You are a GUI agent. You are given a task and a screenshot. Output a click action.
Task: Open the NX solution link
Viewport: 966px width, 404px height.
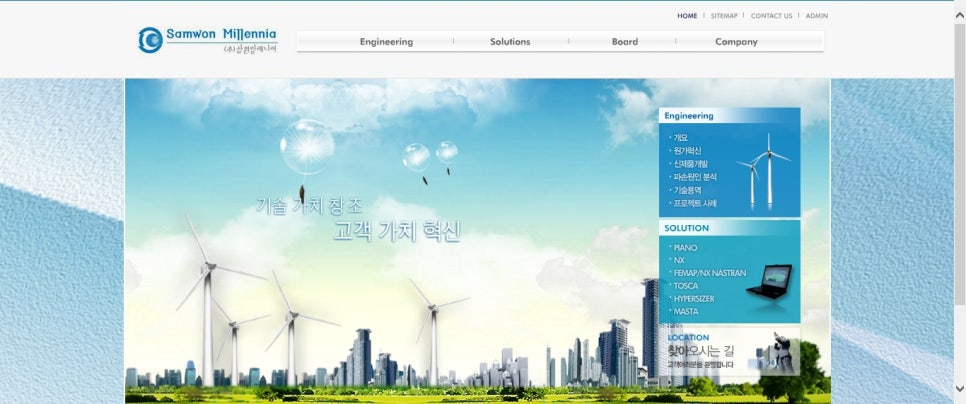[x=678, y=261]
